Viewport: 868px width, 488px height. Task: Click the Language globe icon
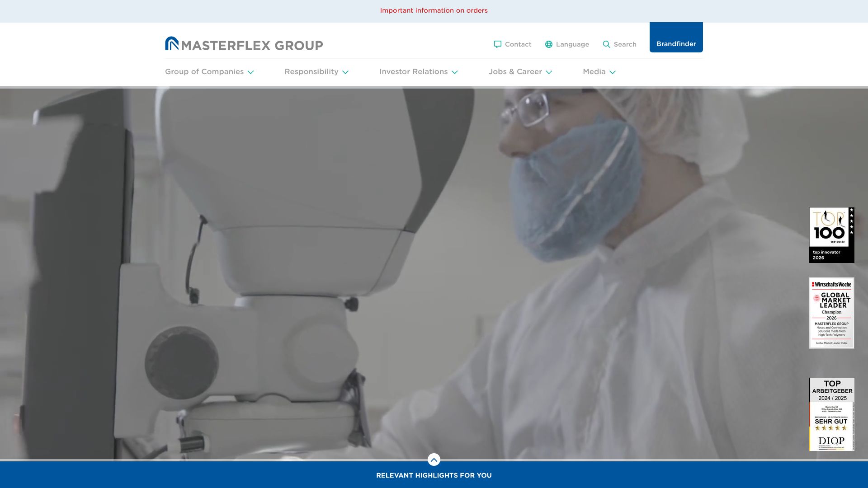click(549, 44)
